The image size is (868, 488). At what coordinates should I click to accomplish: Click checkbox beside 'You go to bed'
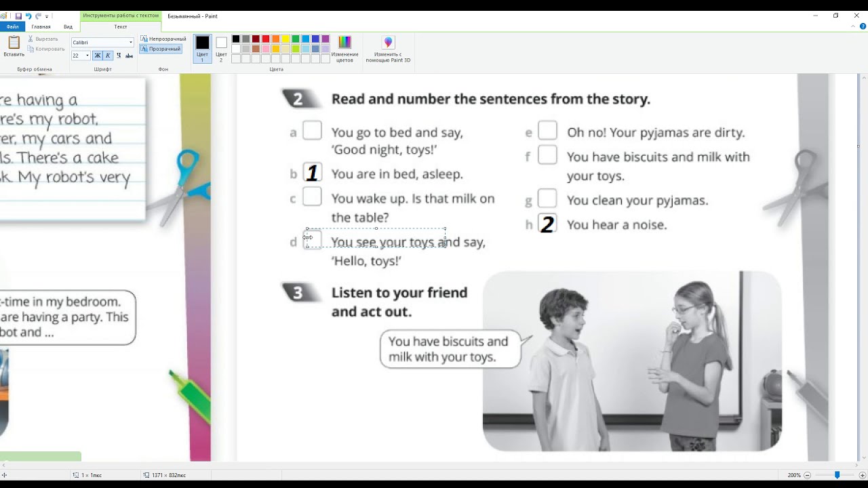312,130
